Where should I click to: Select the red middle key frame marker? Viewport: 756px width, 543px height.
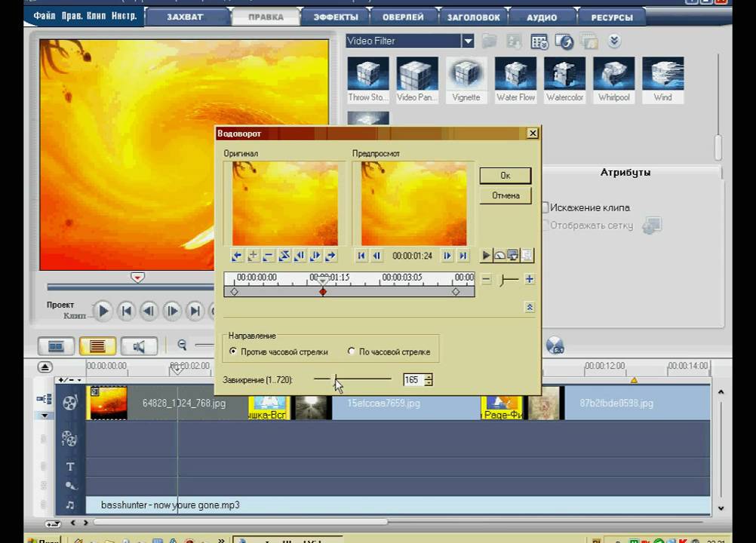pyautogui.click(x=323, y=292)
